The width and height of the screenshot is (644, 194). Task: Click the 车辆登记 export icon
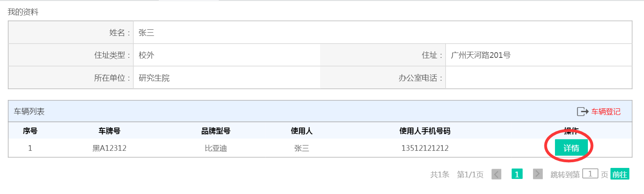[583, 112]
